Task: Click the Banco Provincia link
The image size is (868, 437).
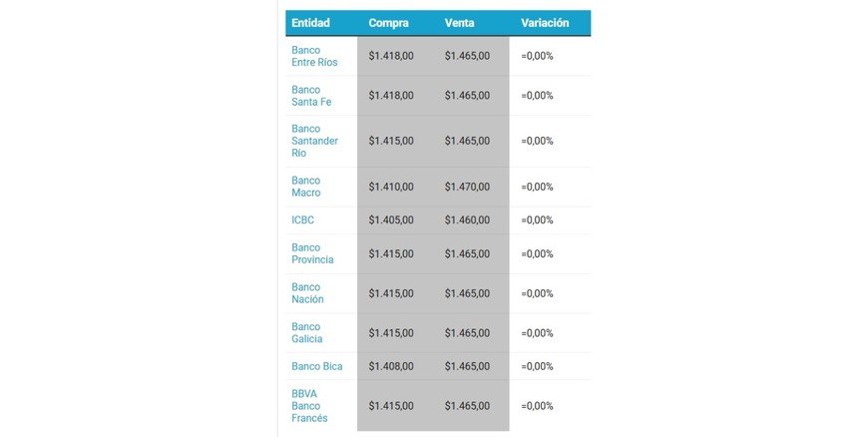Action: pyautogui.click(x=312, y=253)
